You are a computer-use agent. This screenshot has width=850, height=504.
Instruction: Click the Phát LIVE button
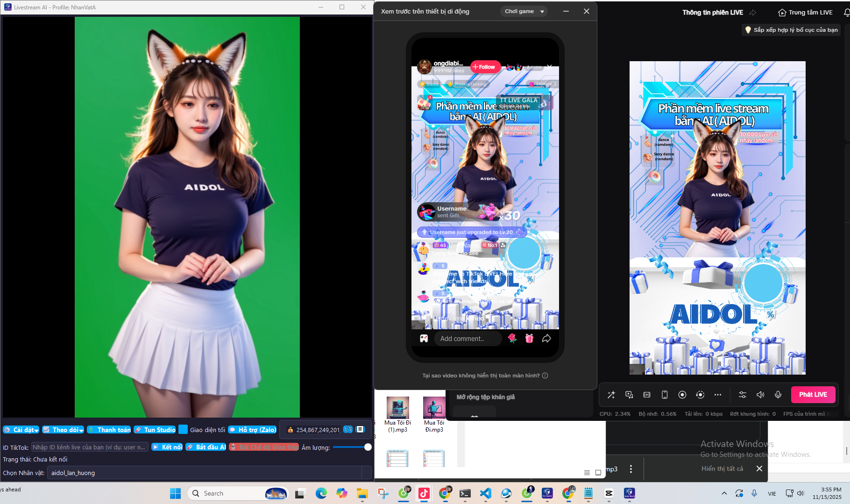[x=813, y=395]
